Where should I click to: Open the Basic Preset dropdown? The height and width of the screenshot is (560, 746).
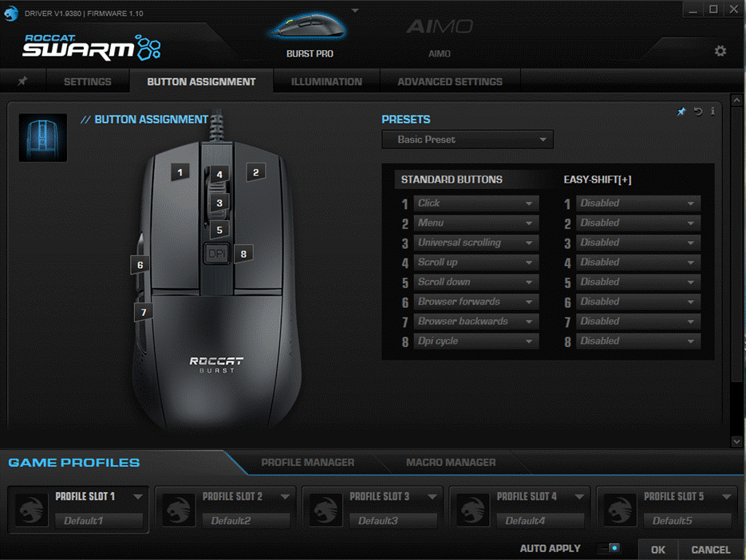pos(468,140)
